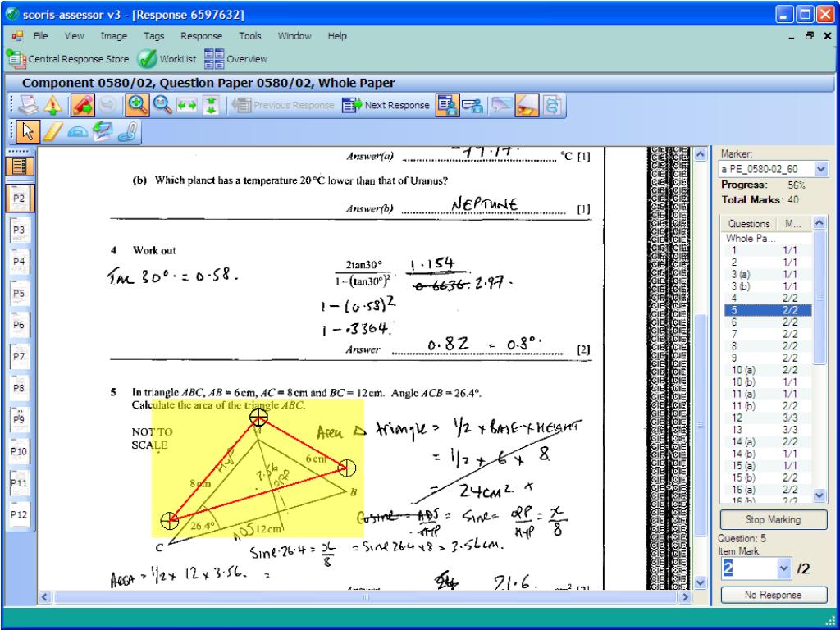Open Central Response Store
Screen dimensions: 840x630
(67, 59)
